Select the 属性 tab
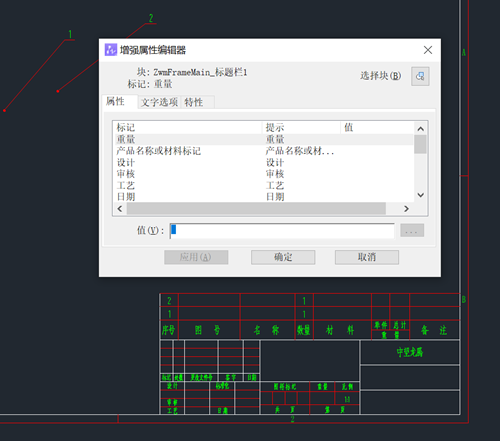500x441 pixels. click(120, 101)
